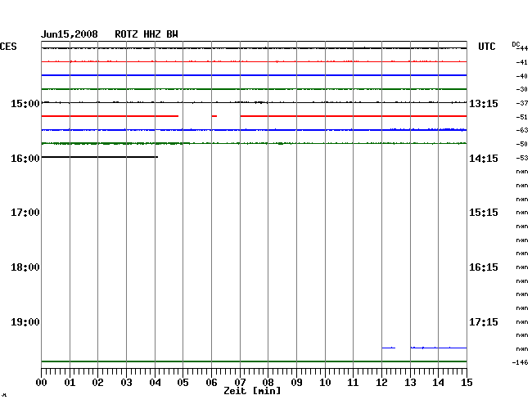Select the 15:00 local time label
532x404 pixels.
[x=25, y=103]
